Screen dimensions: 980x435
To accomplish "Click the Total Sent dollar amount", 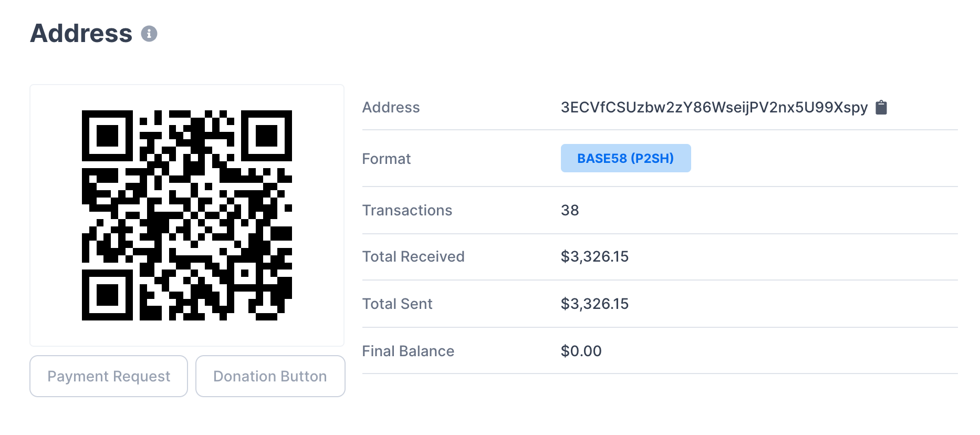I will 595,304.
